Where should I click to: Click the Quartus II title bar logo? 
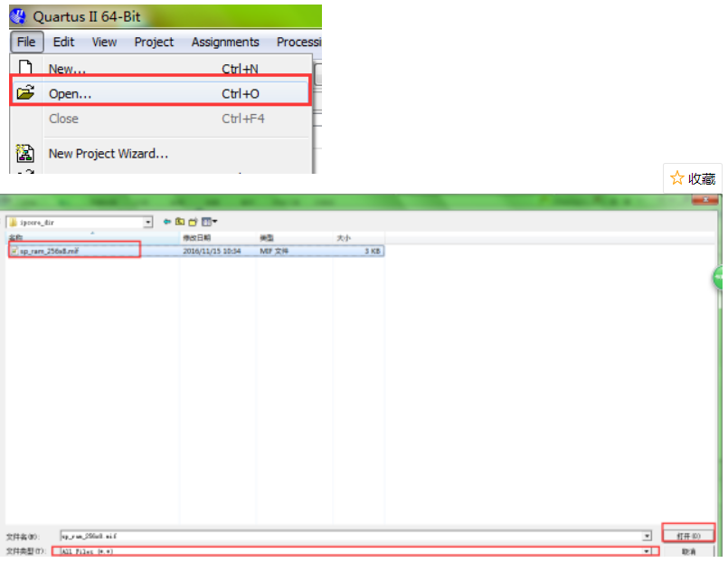point(18,16)
